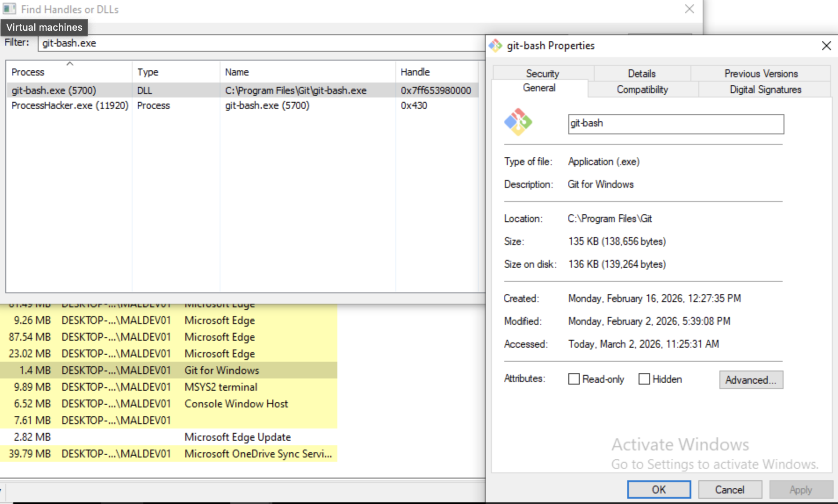Select the ProcessHacker.exe (11920) result row
Screen dimensions: 838x504
pos(242,105)
